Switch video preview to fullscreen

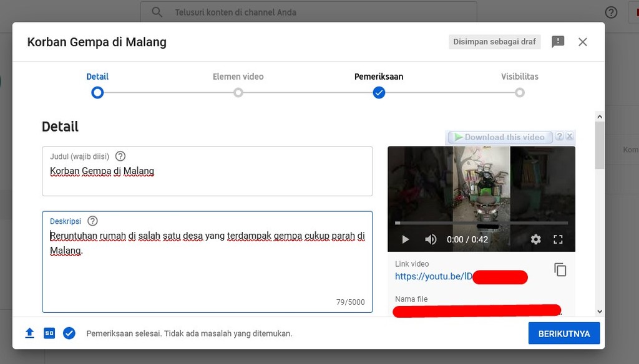click(x=558, y=239)
